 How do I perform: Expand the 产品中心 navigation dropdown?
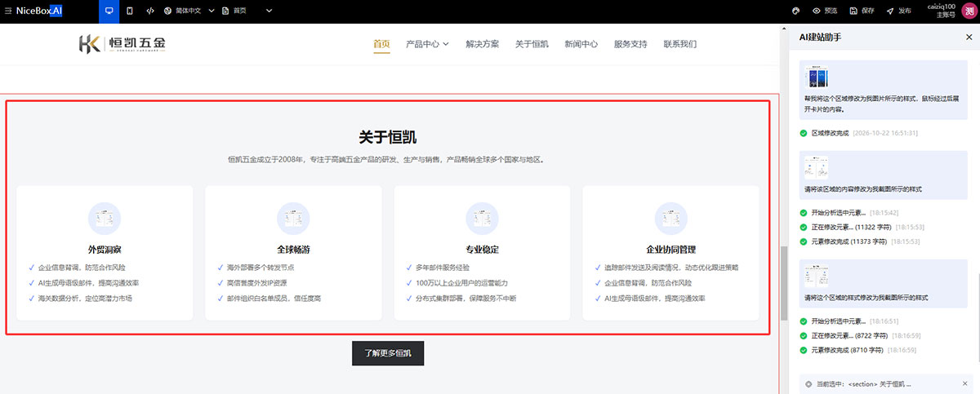[427, 44]
